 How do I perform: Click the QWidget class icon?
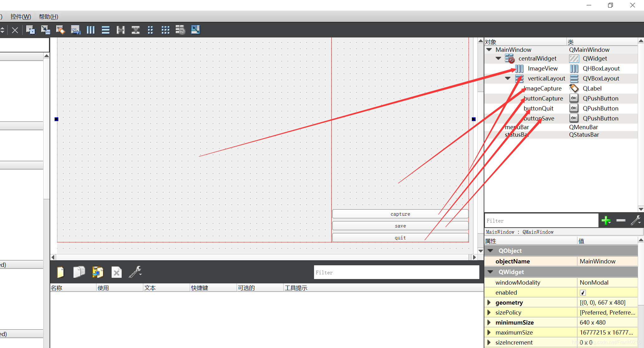pos(574,58)
